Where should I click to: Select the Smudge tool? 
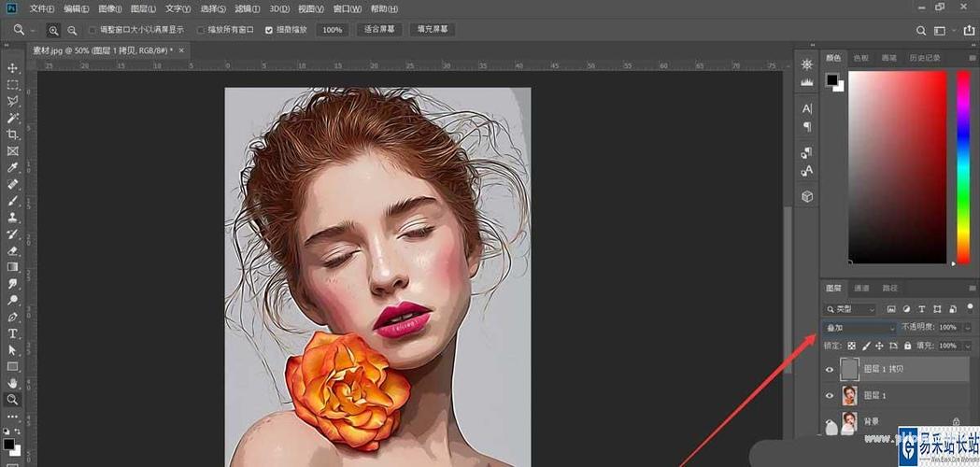[x=12, y=284]
